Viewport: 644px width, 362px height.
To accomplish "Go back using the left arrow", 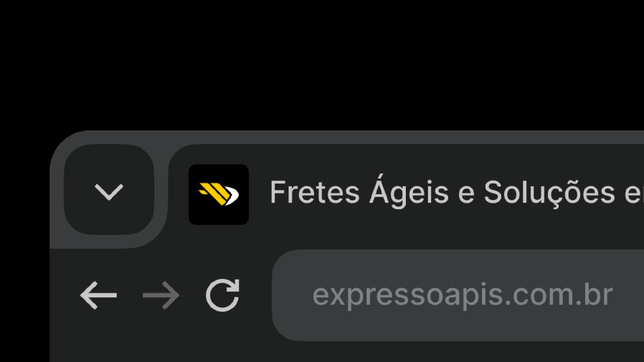I will pos(99,295).
